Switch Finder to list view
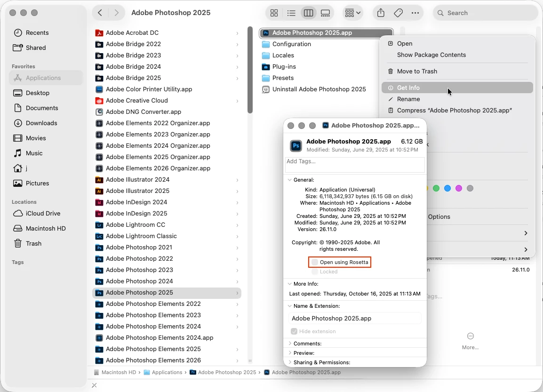This screenshot has width=543, height=392. [291, 13]
